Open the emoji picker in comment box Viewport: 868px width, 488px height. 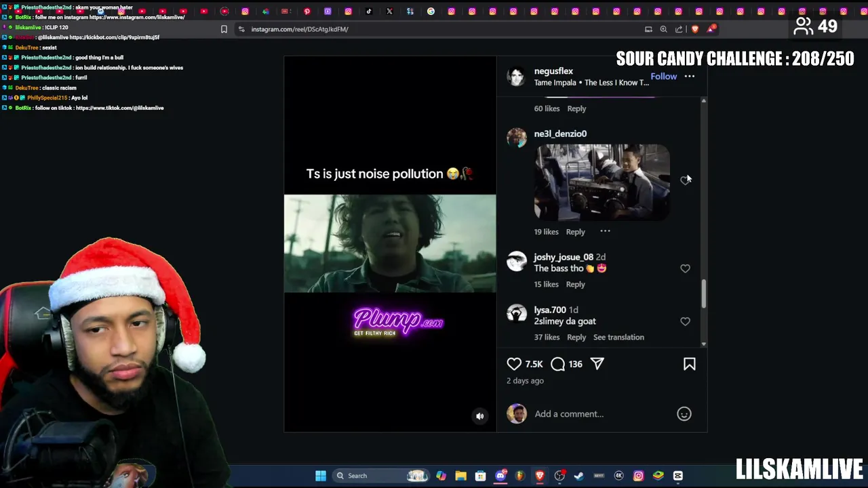pos(684,413)
